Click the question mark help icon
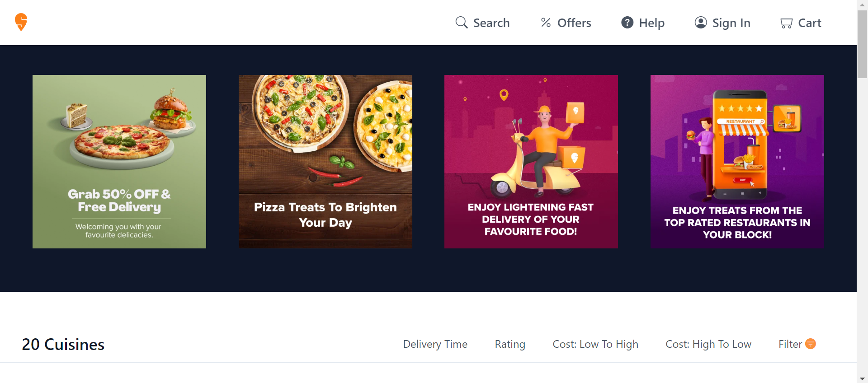 [627, 22]
